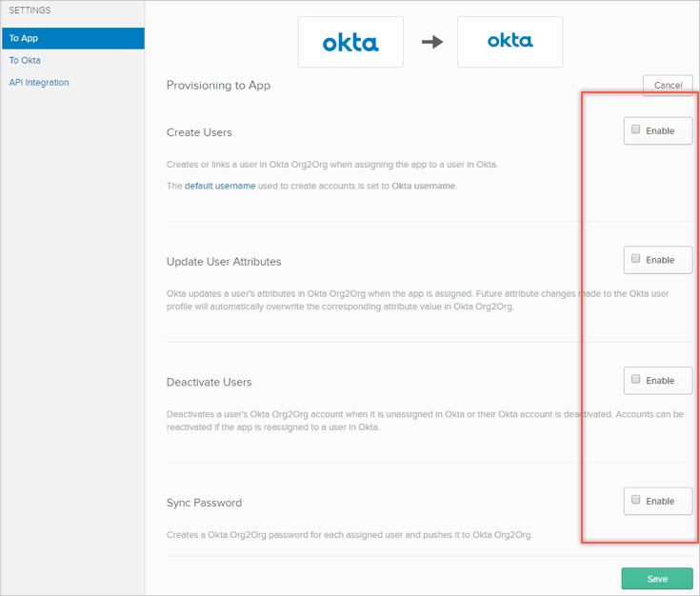Viewport: 700px width, 596px height.
Task: Switch to the To Okta tab
Action: click(26, 60)
